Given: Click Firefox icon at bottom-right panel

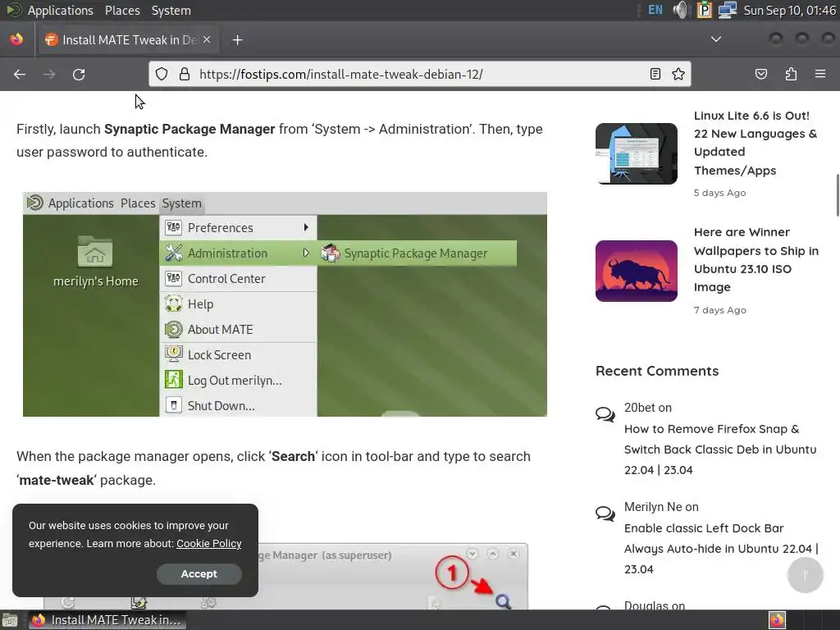Looking at the screenshot, I should point(777,620).
